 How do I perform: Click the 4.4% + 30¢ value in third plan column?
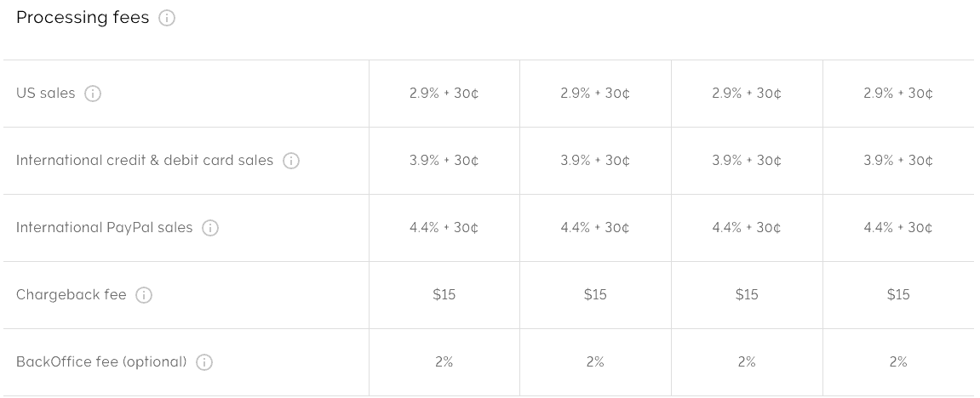tap(746, 228)
